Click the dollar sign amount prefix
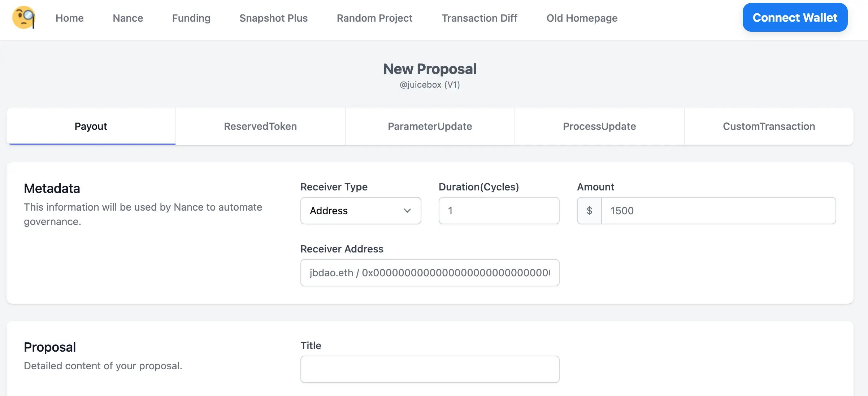This screenshot has width=868, height=396. pos(589,211)
